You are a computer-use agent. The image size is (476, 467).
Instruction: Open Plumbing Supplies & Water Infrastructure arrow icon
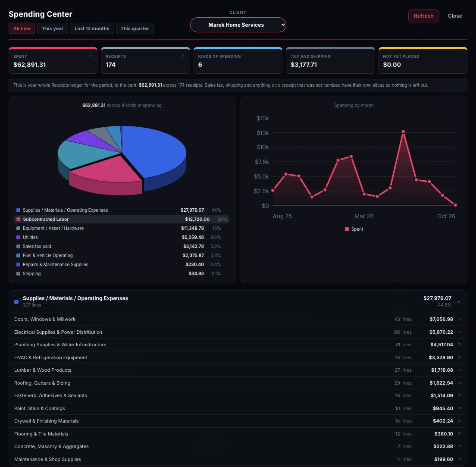459,345
